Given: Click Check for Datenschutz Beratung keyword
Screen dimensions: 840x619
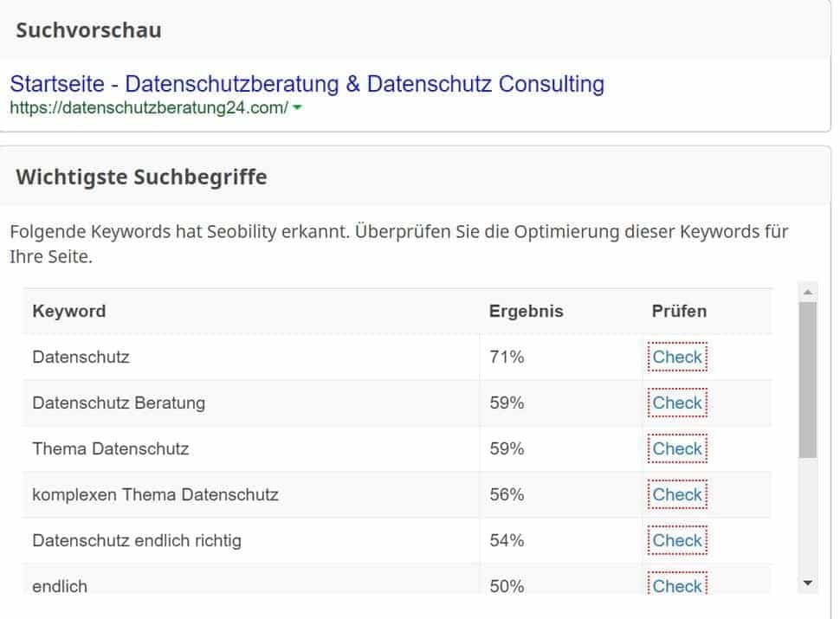Looking at the screenshot, I should pyautogui.click(x=677, y=403).
